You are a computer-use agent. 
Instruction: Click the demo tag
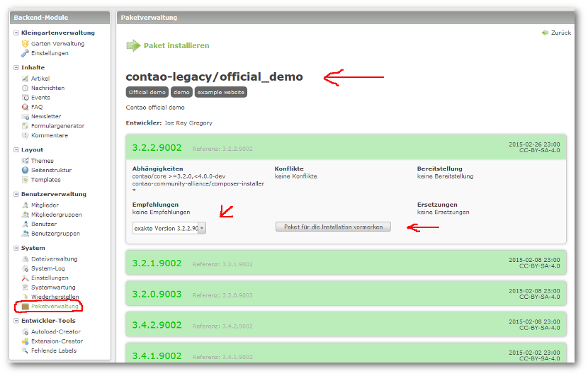point(181,92)
